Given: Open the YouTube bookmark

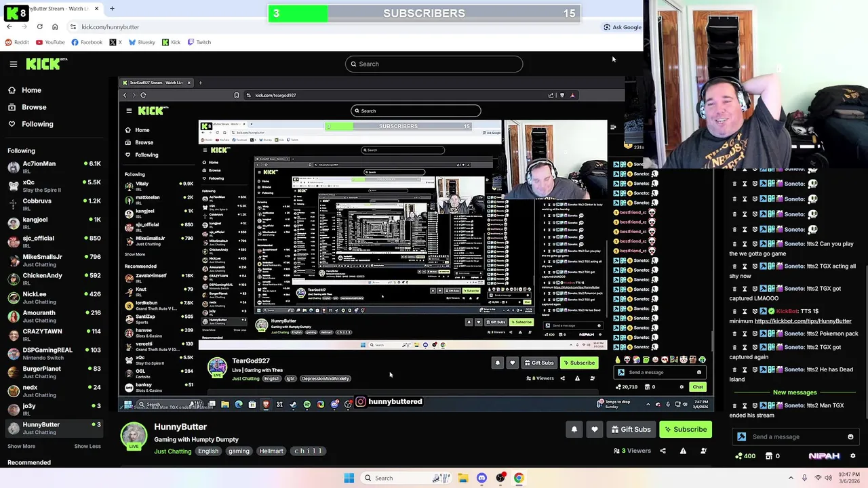Looking at the screenshot, I should pyautogui.click(x=50, y=42).
